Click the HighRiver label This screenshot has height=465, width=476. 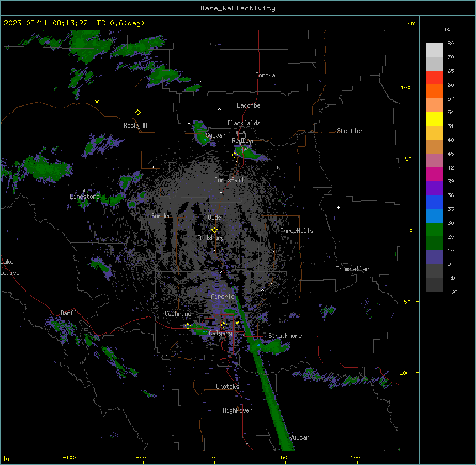(x=237, y=410)
